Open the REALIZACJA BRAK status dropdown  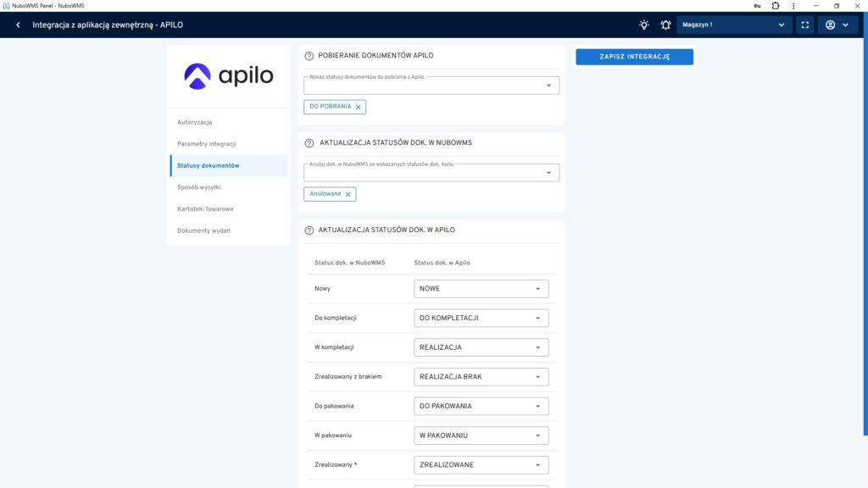pyautogui.click(x=481, y=377)
